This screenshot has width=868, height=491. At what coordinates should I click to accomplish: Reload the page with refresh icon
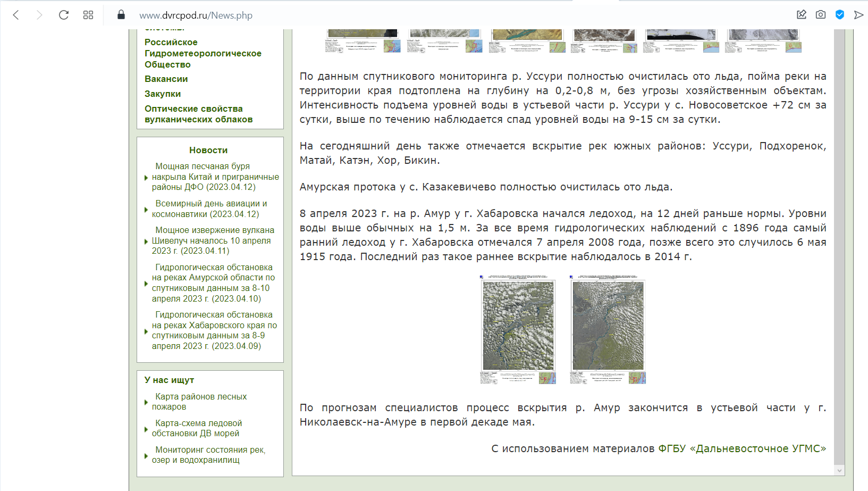coord(64,15)
